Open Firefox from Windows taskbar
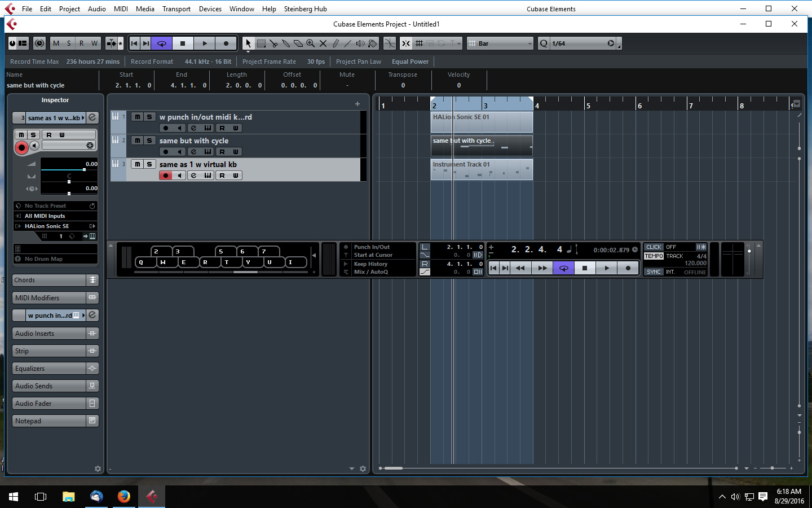This screenshot has width=812, height=508. (124, 497)
